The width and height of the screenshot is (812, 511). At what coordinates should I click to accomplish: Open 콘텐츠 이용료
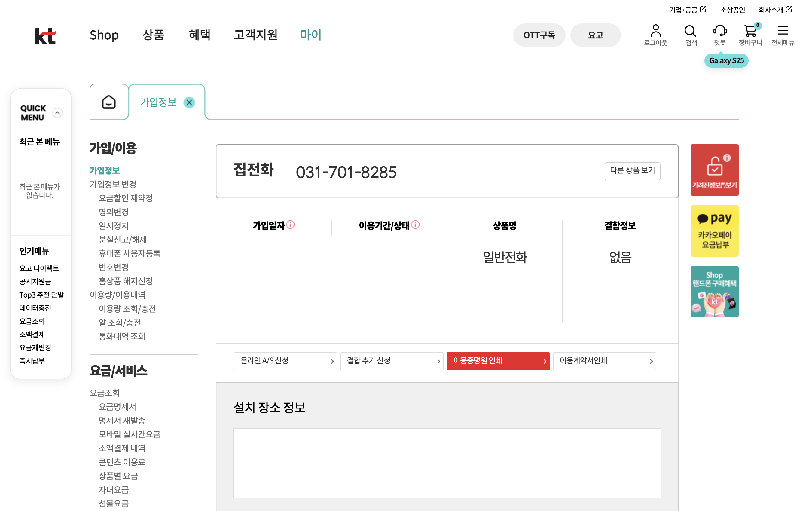tap(122, 462)
